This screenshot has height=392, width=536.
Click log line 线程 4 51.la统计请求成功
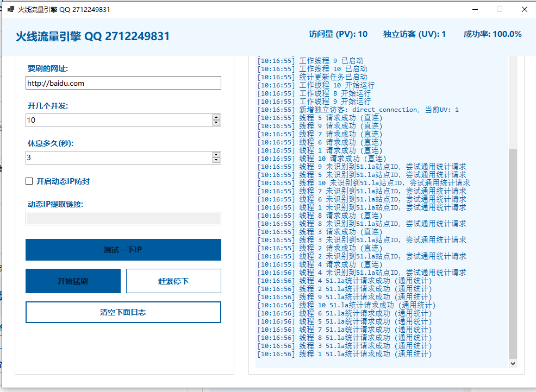(x=345, y=281)
